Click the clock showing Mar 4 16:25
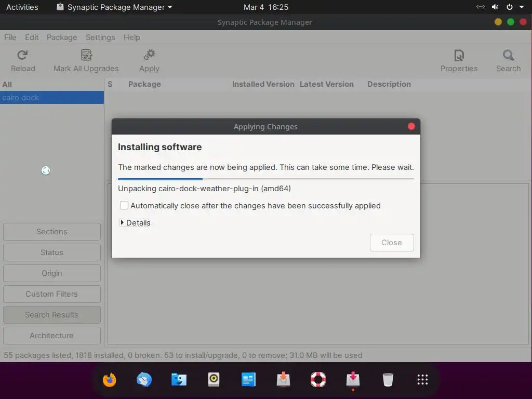 [265, 7]
